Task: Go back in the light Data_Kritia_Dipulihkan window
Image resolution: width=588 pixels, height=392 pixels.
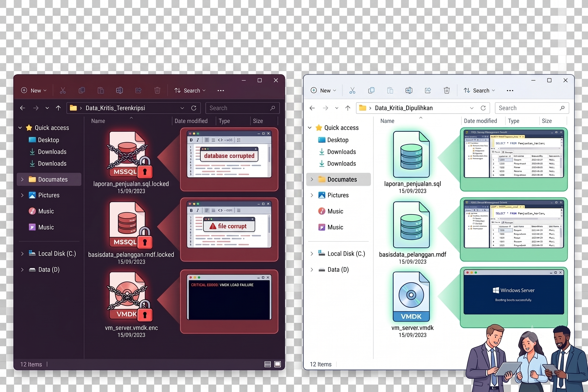Action: click(x=312, y=108)
